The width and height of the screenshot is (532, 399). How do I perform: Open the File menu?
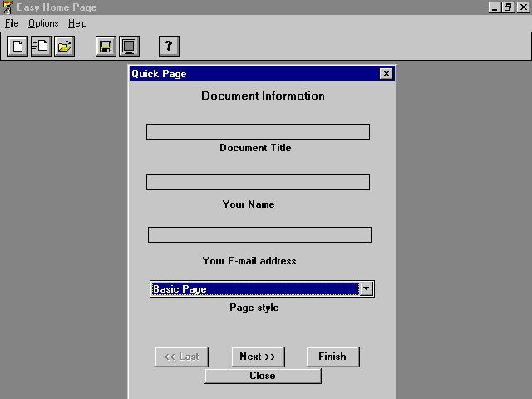point(12,23)
